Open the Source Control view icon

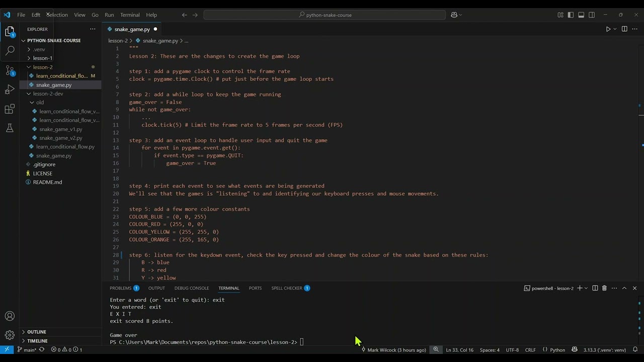tap(10, 70)
